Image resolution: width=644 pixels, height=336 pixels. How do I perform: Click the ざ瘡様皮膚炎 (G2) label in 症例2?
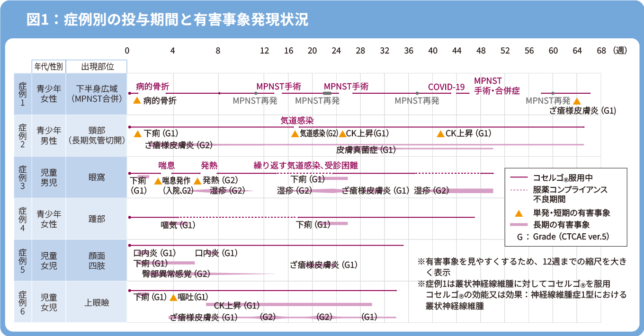179,145
